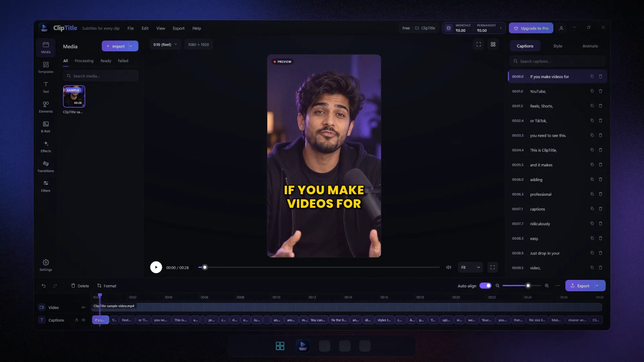Click the volume speaker icon in the player
644x362 pixels.
coord(448,267)
